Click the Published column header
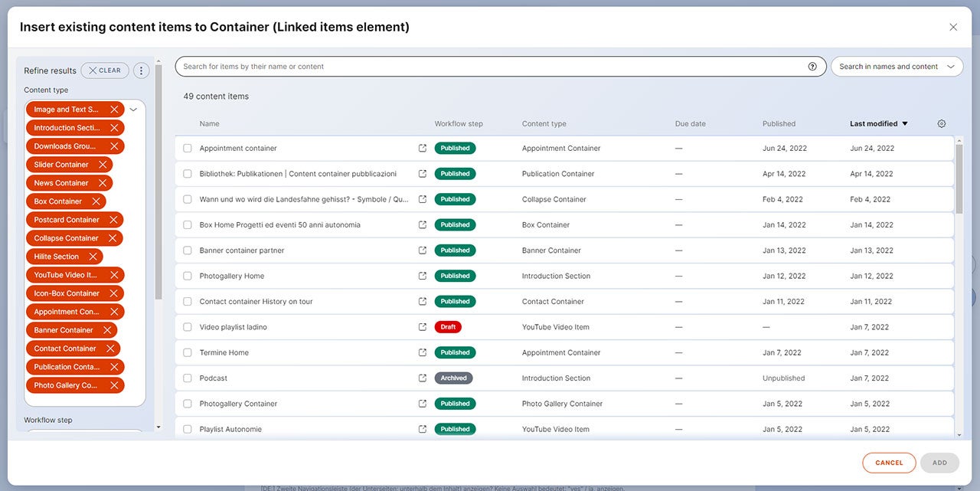980x491 pixels. [x=779, y=124]
